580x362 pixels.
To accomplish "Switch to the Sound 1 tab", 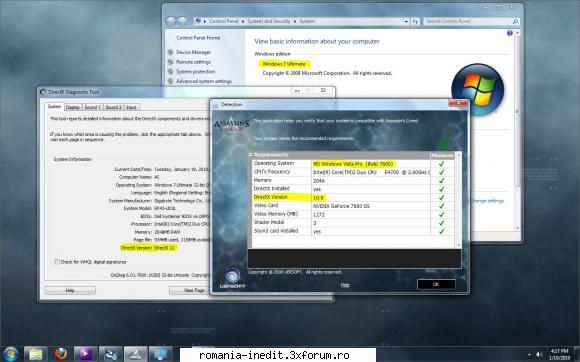I will (x=92, y=107).
